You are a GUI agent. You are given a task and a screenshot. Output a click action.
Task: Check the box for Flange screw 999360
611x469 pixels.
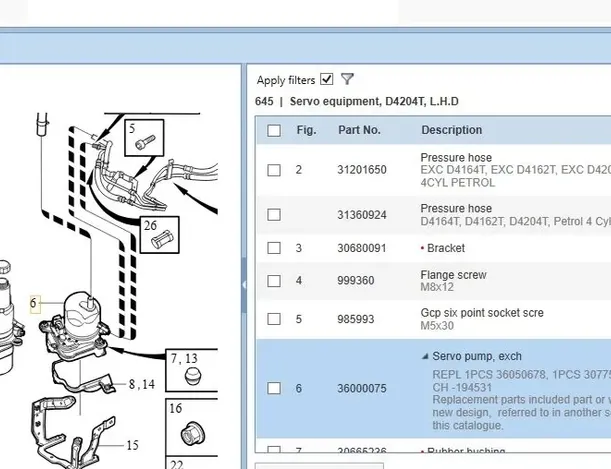(274, 281)
